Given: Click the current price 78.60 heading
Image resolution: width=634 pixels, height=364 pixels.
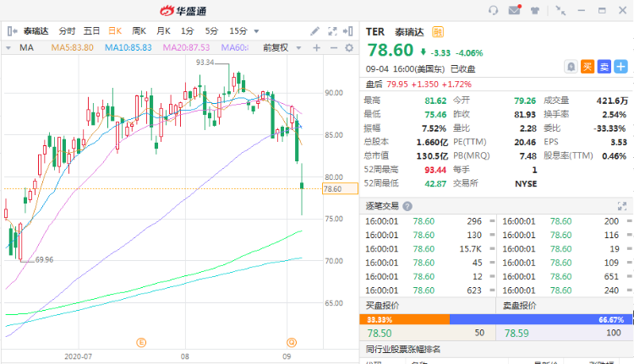Looking at the screenshot, I should [391, 51].
